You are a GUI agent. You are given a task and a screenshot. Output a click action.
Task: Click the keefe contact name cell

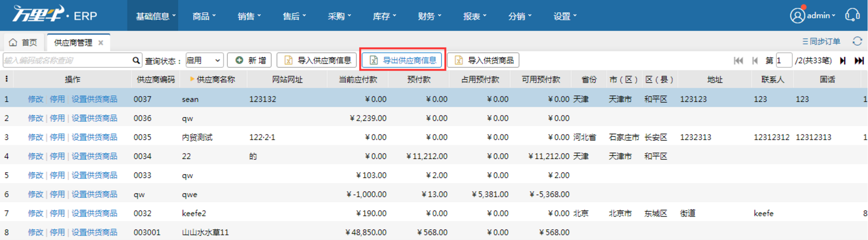pyautogui.click(x=763, y=213)
